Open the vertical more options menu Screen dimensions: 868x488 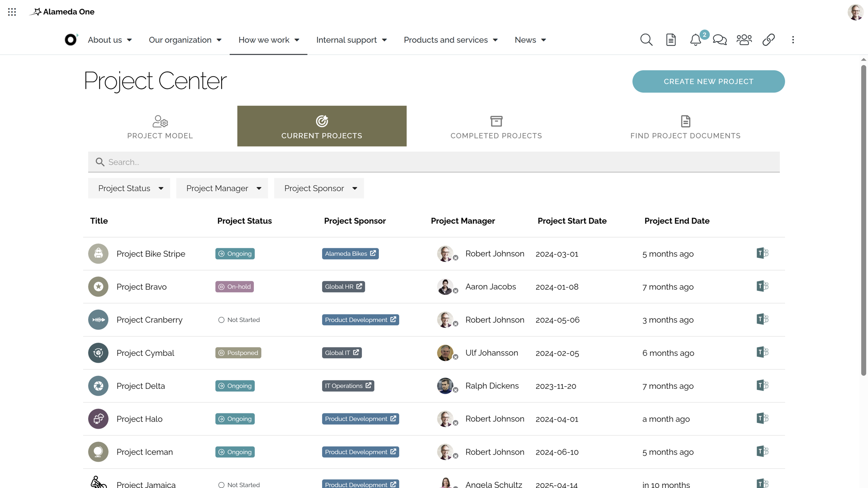[793, 40]
